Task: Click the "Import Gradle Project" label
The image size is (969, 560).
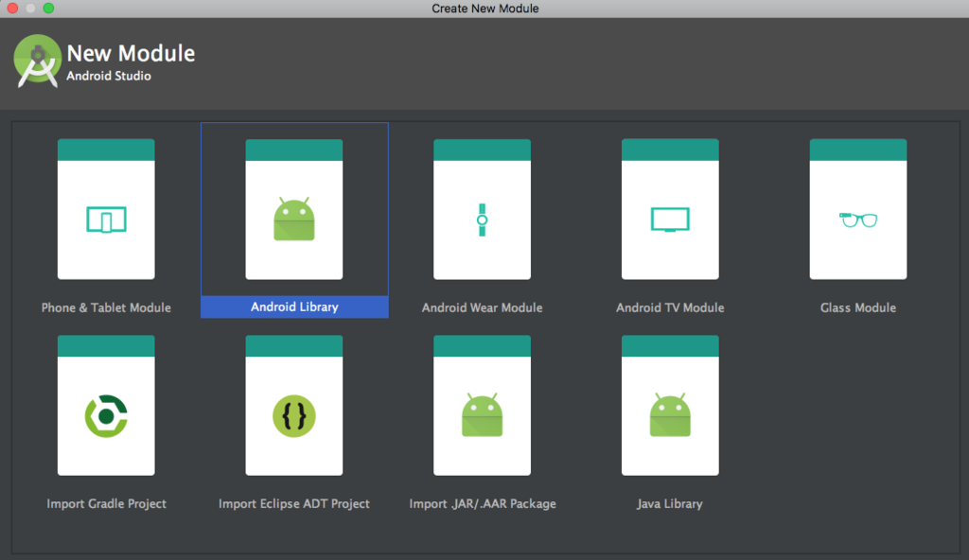Action: (106, 504)
